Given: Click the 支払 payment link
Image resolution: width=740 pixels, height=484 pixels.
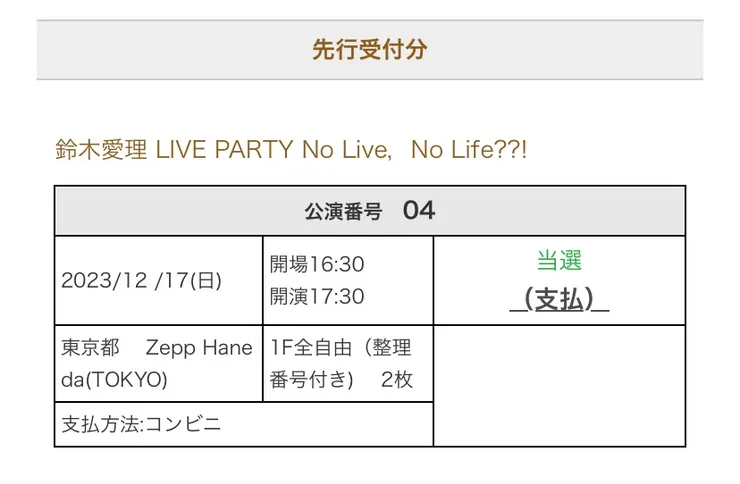Looking at the screenshot, I should coord(559,299).
